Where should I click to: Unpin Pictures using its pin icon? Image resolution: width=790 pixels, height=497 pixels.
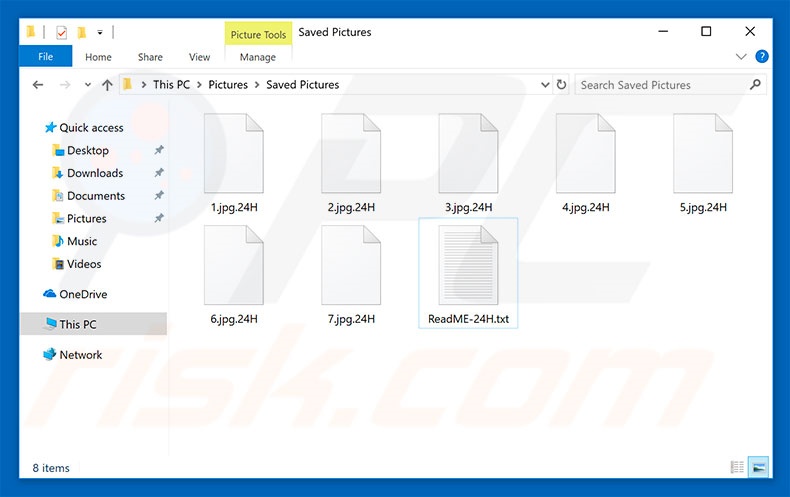click(x=159, y=218)
